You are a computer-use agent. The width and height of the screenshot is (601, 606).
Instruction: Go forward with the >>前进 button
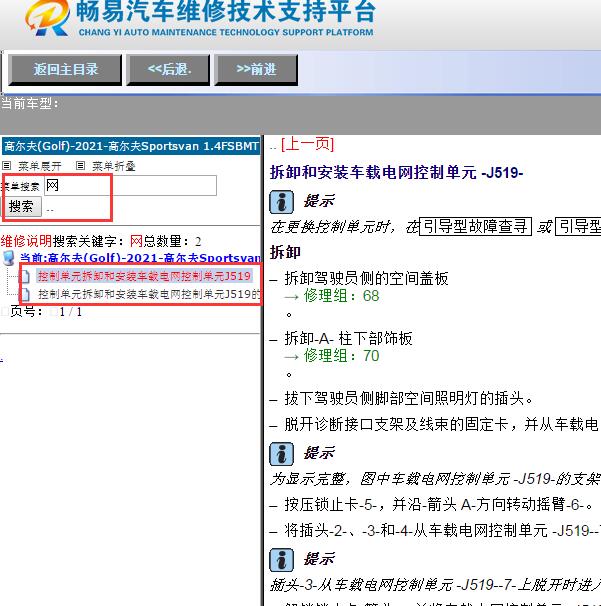[x=256, y=70]
